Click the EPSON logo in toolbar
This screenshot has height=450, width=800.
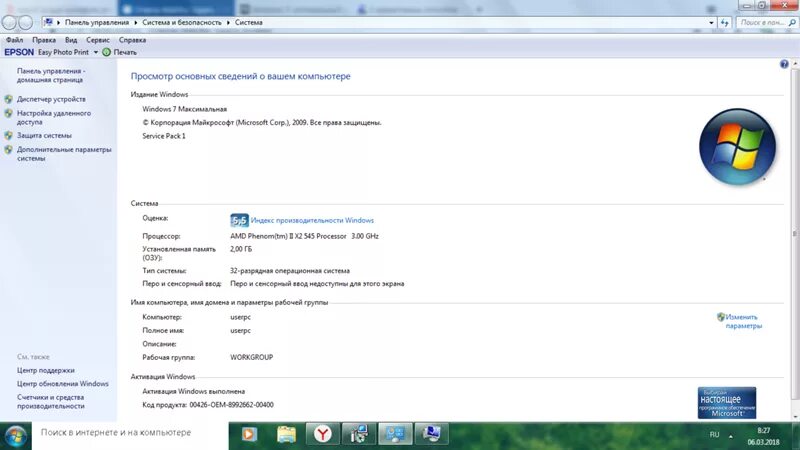(x=19, y=52)
